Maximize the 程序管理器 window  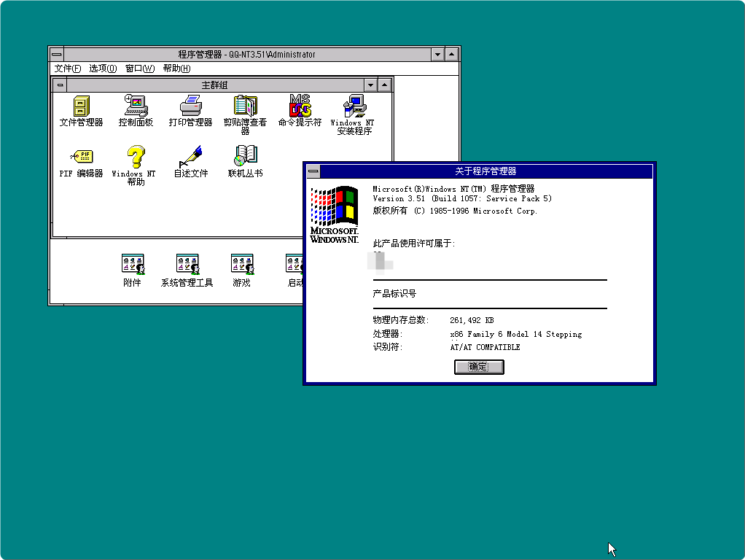click(x=452, y=54)
